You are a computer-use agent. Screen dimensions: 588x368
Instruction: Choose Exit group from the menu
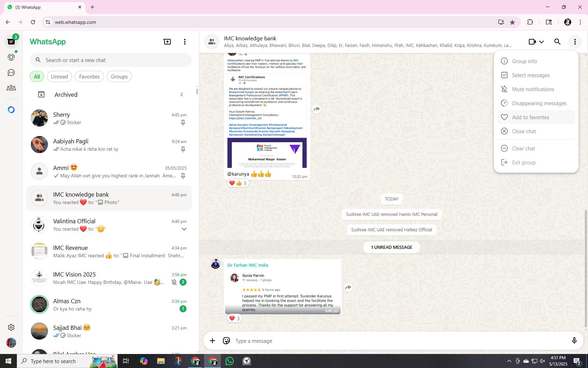pos(536,163)
